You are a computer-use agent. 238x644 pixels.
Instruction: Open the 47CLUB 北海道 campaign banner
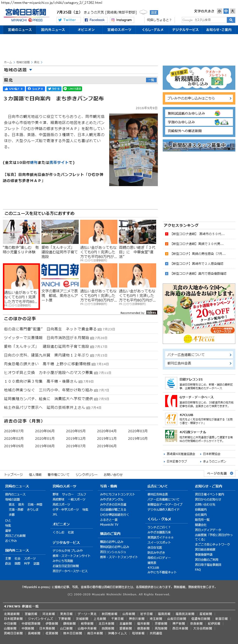[199, 313]
